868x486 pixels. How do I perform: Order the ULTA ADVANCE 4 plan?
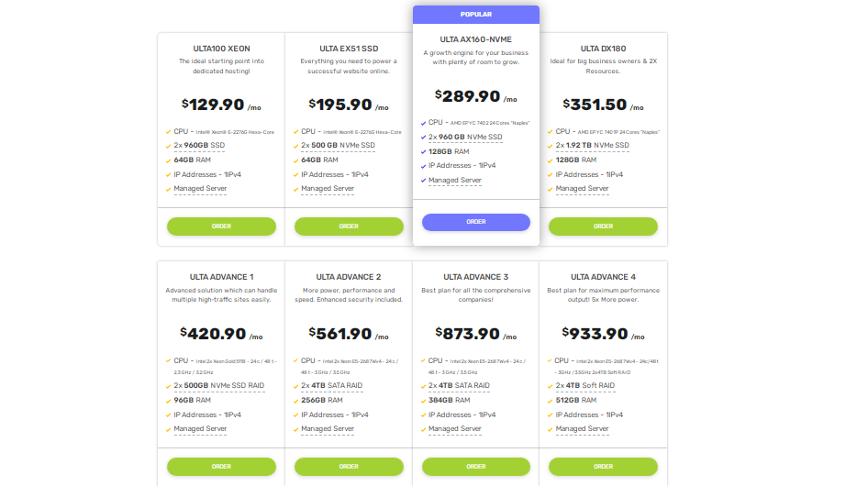click(x=603, y=466)
